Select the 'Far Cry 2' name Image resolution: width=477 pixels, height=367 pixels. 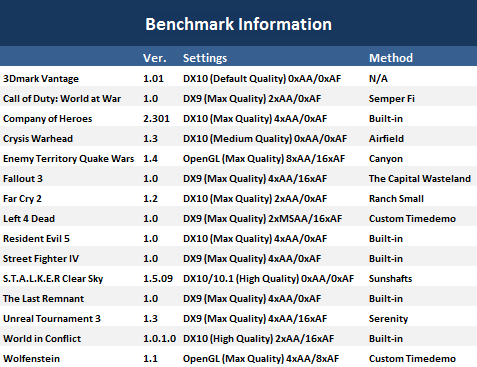[22, 199]
